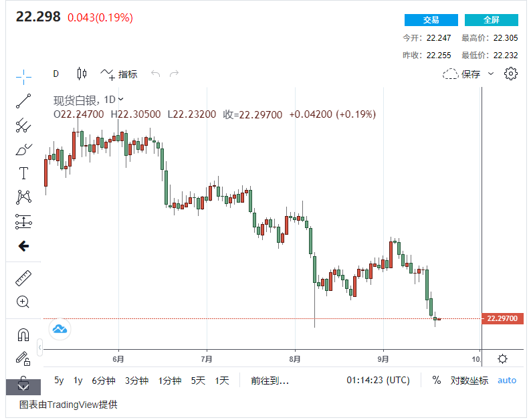Open chart settings gear at top right
This screenshot has height=420, width=529.
(x=511, y=74)
